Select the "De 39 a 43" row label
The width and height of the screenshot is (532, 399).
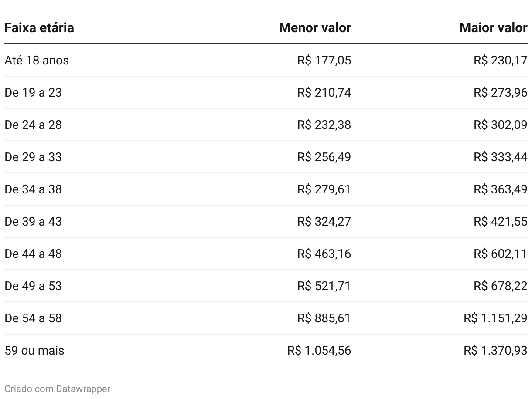tap(33, 221)
